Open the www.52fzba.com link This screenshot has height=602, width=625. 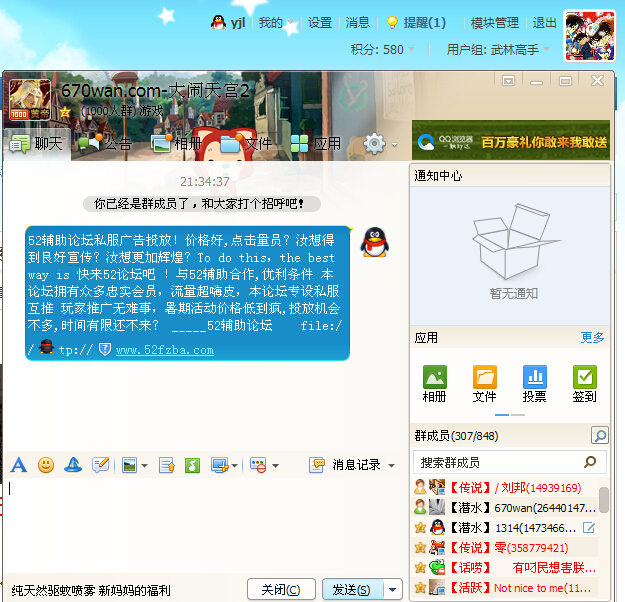pyautogui.click(x=165, y=350)
